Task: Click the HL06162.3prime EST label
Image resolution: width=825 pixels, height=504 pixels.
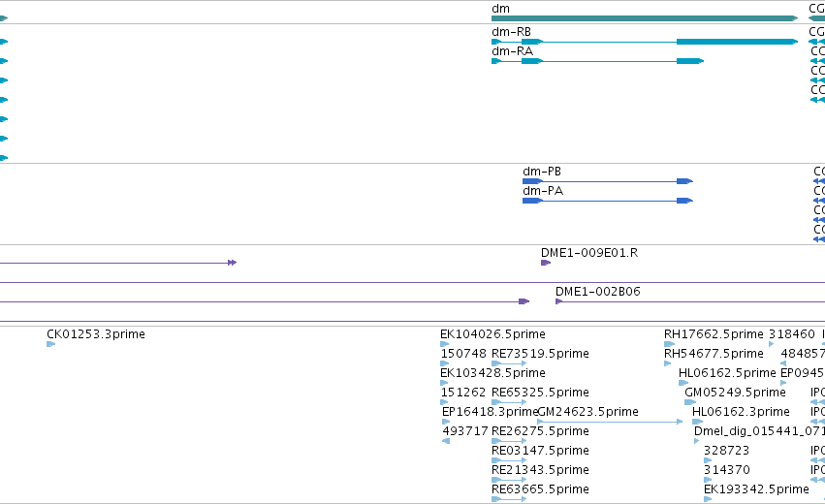Action: tap(741, 411)
